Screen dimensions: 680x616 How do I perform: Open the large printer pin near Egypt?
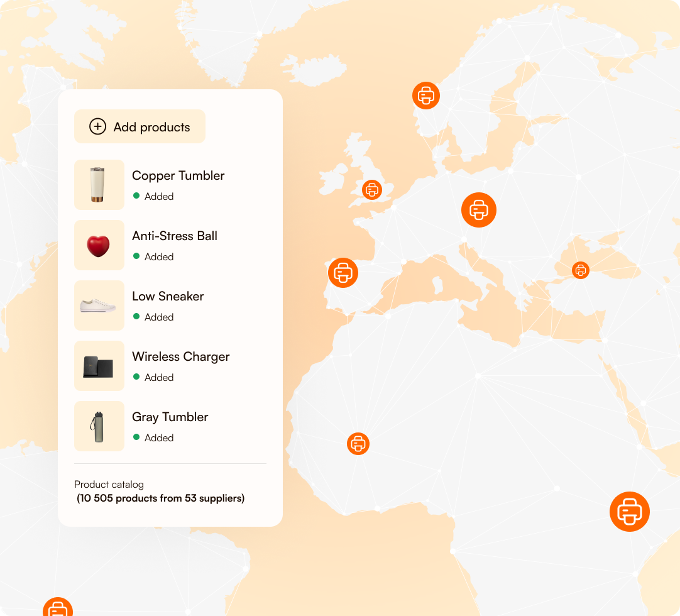(629, 512)
